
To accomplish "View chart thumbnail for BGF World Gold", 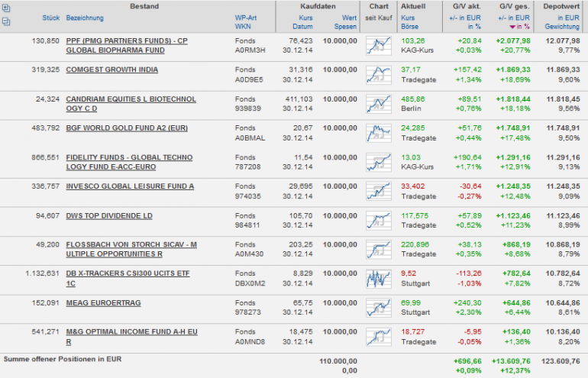I will (378, 133).
